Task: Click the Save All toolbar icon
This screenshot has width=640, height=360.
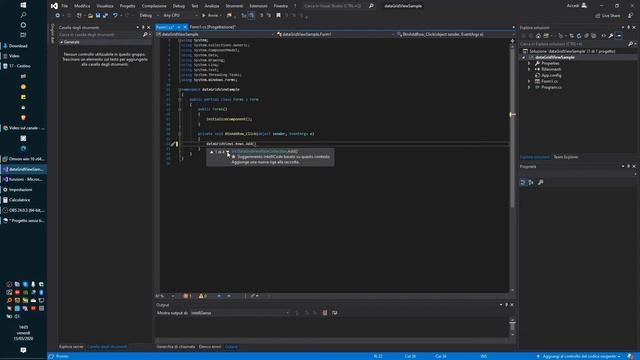Action: click(105, 16)
